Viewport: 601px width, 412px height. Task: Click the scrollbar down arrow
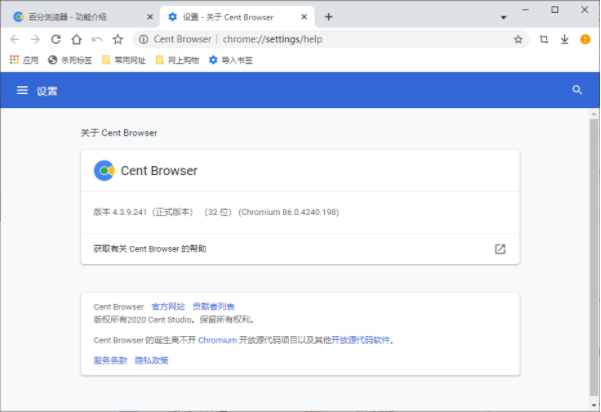point(594,405)
